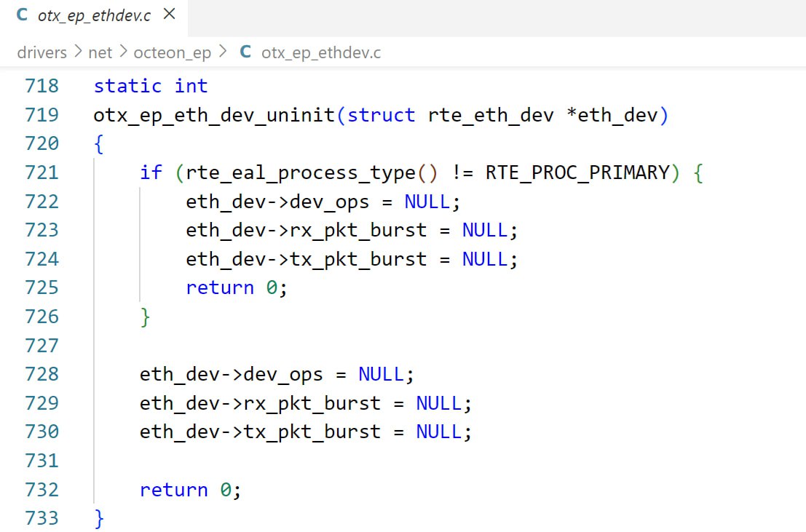
Task: Click 'return' on line 725
Action: (x=220, y=288)
